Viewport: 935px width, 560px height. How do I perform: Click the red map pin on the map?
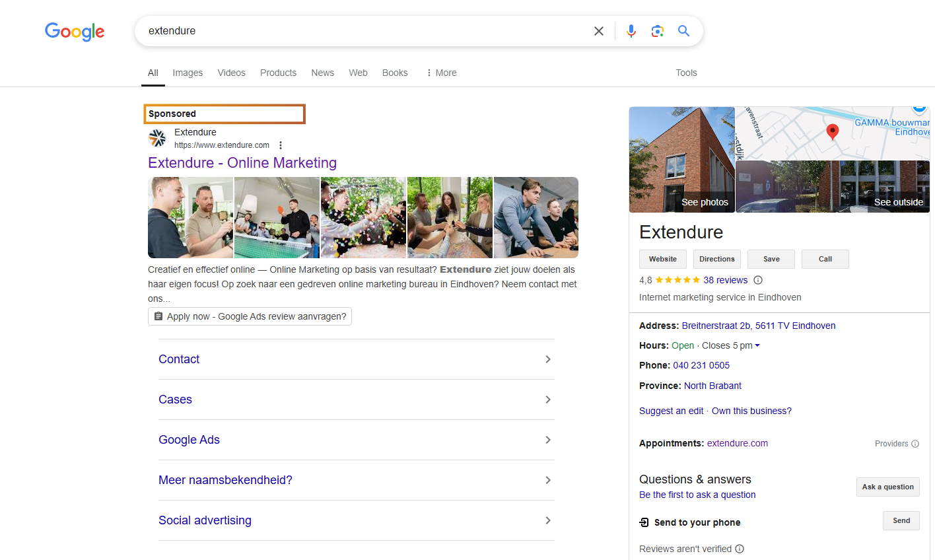point(833,131)
